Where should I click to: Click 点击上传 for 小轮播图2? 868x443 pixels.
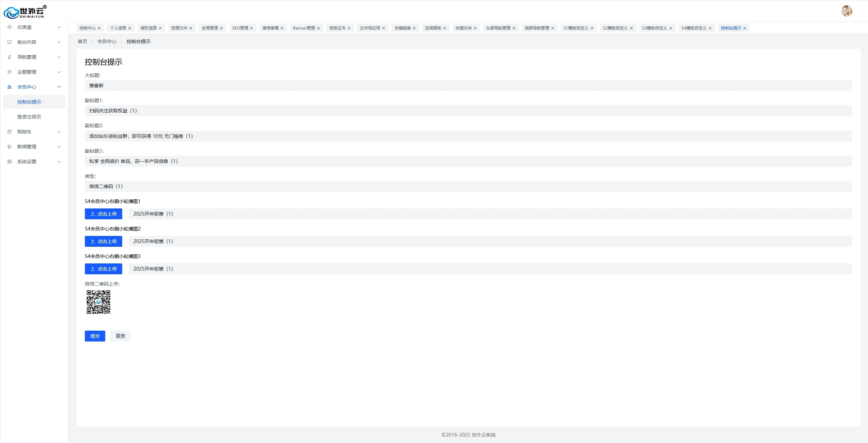(103, 241)
